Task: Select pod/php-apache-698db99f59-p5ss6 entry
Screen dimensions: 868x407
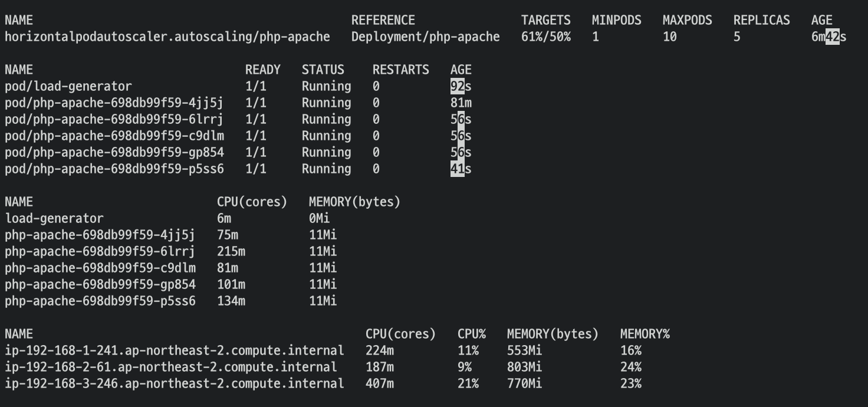Action: [x=114, y=169]
